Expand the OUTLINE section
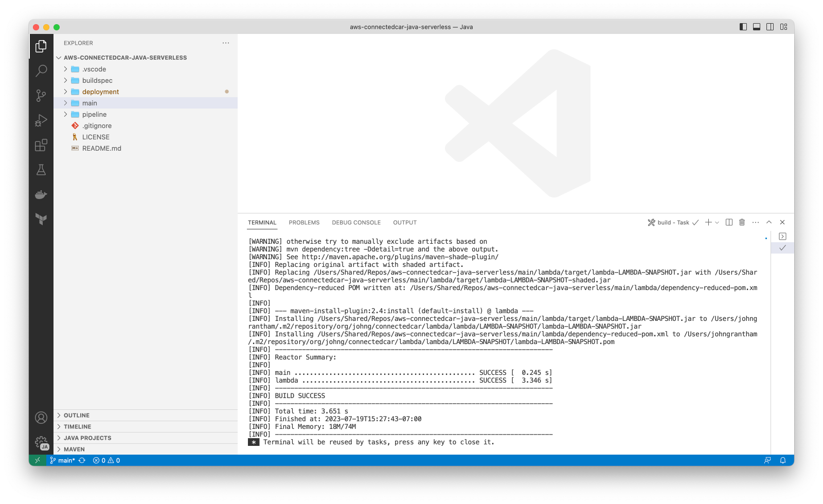823x504 pixels. point(146,416)
